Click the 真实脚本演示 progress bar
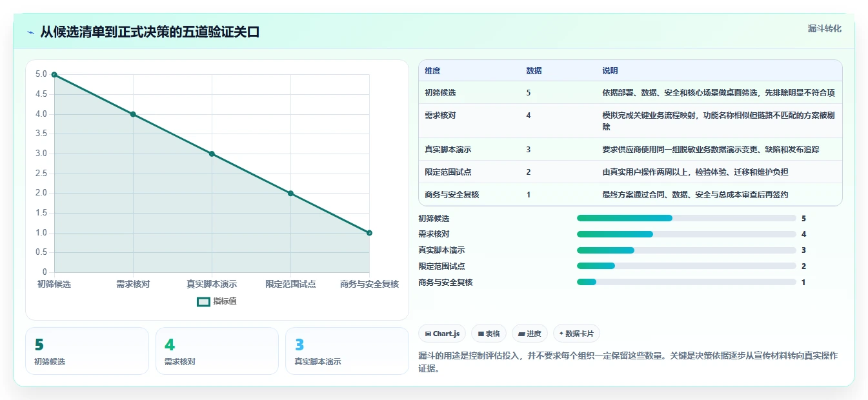The width and height of the screenshot is (868, 400). (x=687, y=250)
